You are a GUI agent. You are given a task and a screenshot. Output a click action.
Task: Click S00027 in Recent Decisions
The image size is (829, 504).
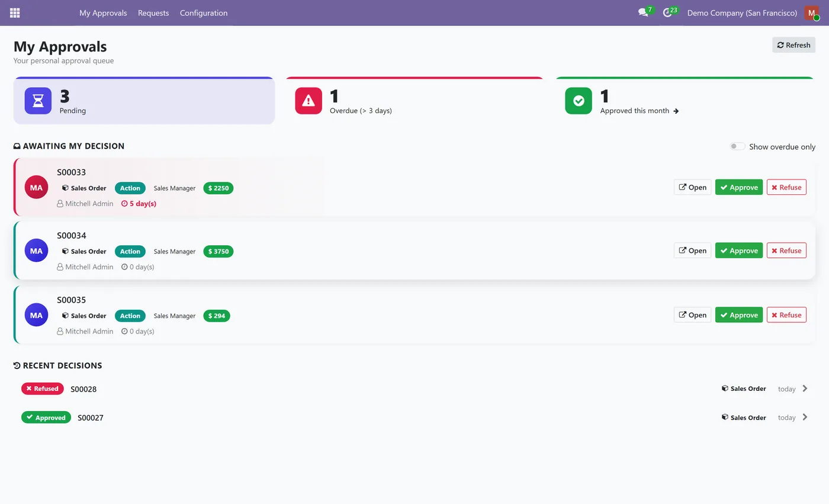coord(91,418)
